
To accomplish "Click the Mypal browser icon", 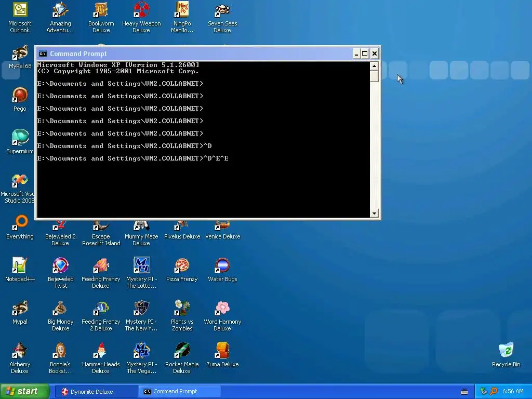I will click(x=20, y=312).
